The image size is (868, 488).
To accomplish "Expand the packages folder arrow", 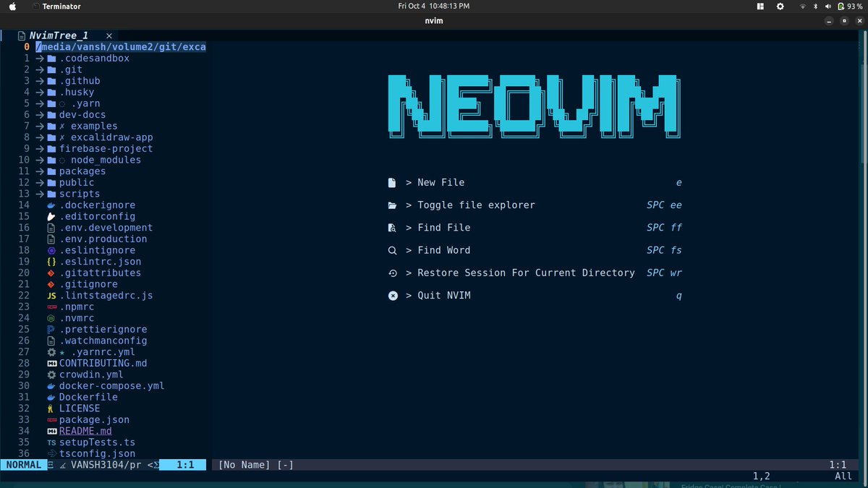I will [x=40, y=171].
